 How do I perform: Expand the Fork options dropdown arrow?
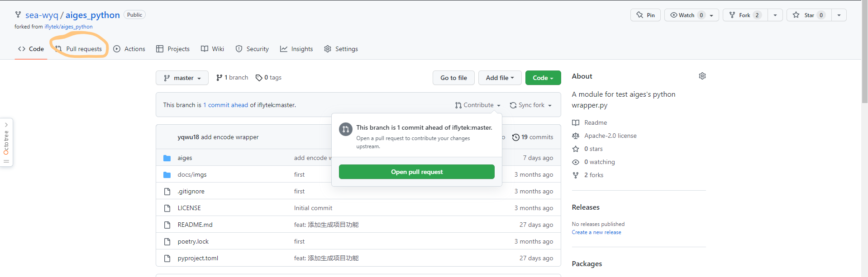[775, 15]
